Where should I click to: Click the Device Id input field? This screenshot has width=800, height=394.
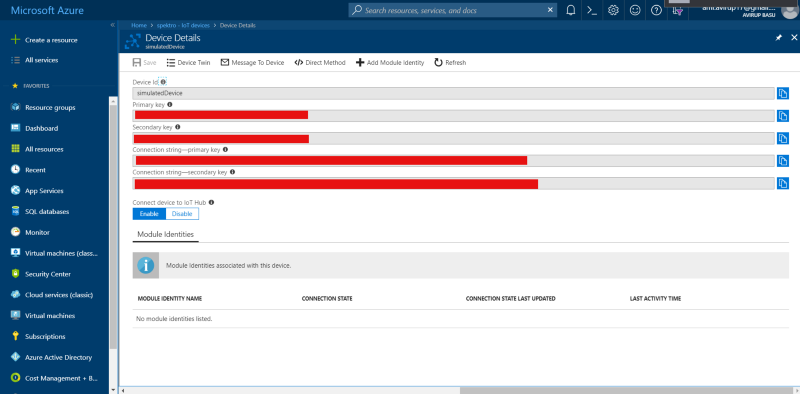click(x=454, y=93)
